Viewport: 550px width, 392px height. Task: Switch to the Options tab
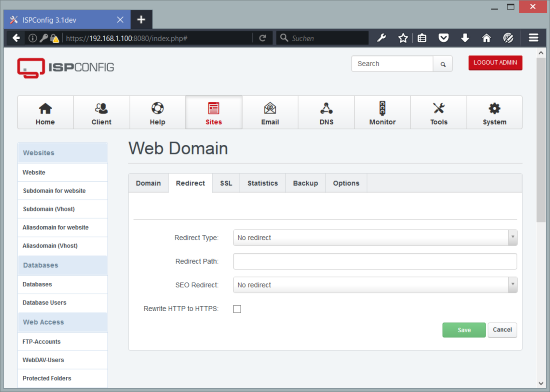[346, 183]
